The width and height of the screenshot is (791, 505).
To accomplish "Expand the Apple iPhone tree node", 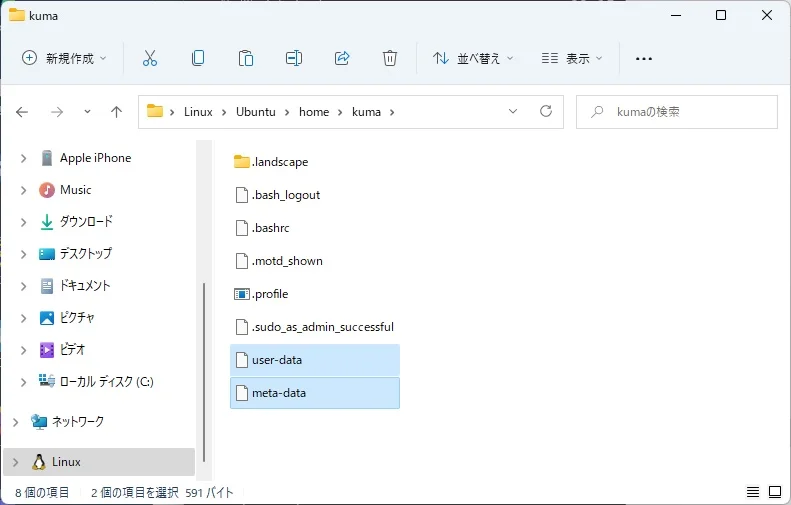I will pyautogui.click(x=23, y=158).
